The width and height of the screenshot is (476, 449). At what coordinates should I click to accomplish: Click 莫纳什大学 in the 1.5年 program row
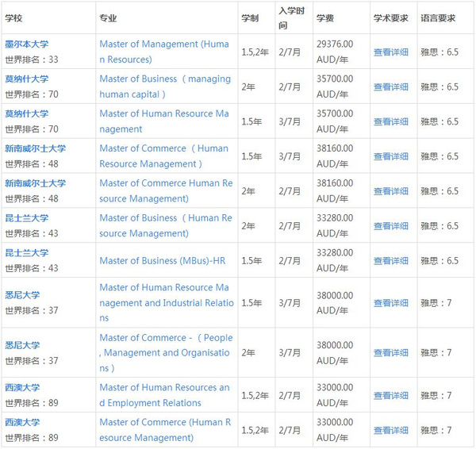27,113
